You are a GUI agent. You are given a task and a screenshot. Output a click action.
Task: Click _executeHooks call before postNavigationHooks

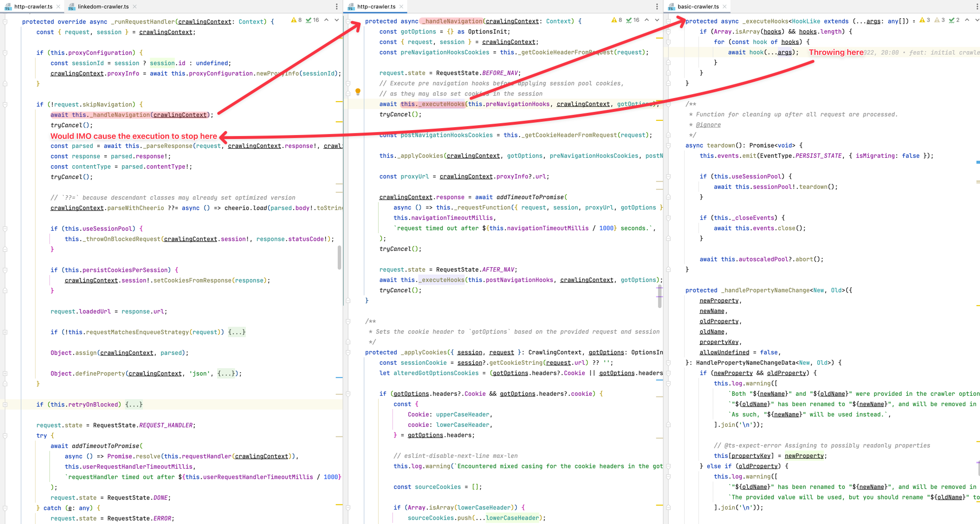tap(442, 280)
